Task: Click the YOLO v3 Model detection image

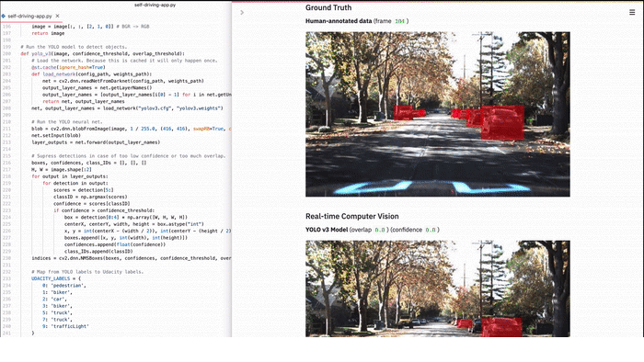Action: pos(437,288)
